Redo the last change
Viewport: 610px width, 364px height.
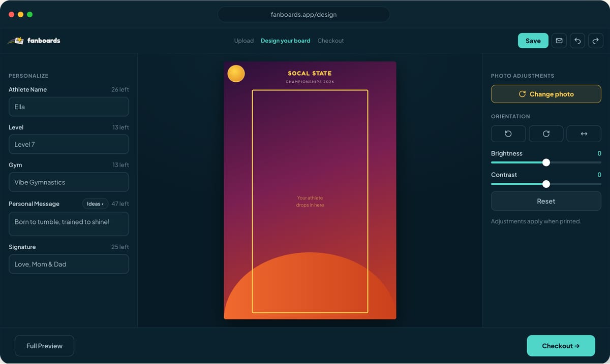click(596, 41)
